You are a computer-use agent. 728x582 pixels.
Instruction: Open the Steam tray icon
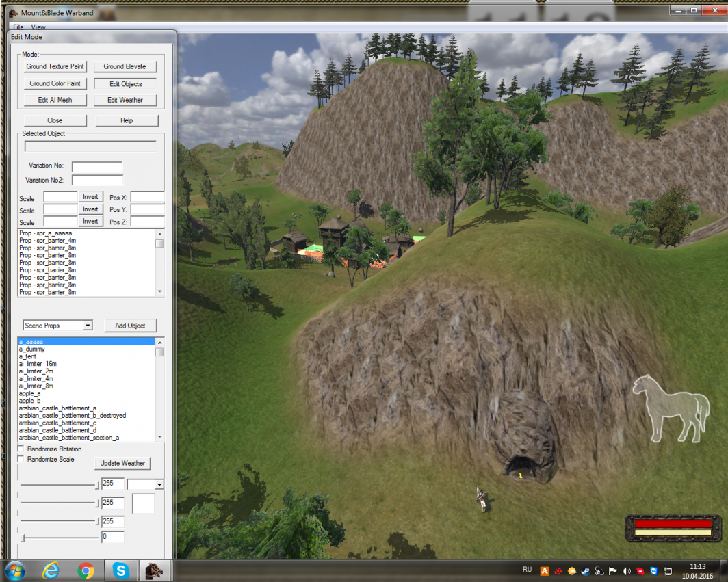click(586, 570)
